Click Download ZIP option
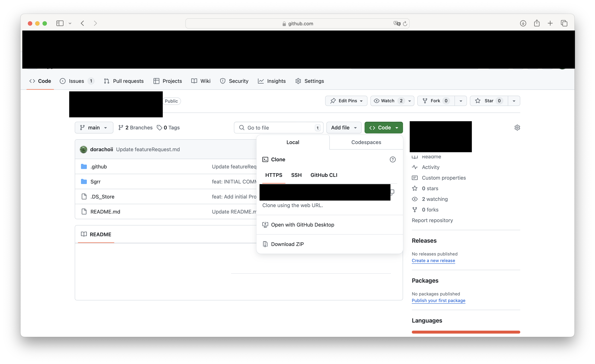 [287, 244]
